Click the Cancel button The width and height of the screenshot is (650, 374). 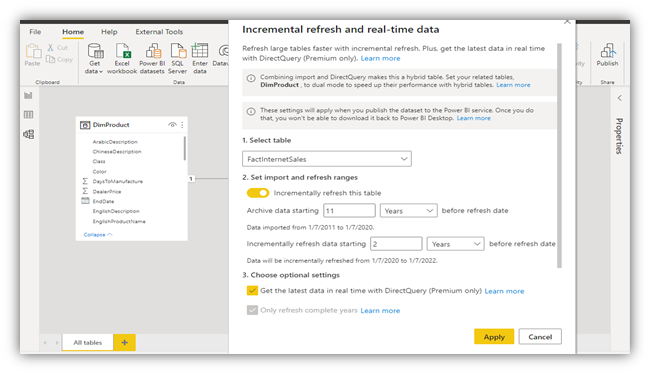[x=540, y=337]
